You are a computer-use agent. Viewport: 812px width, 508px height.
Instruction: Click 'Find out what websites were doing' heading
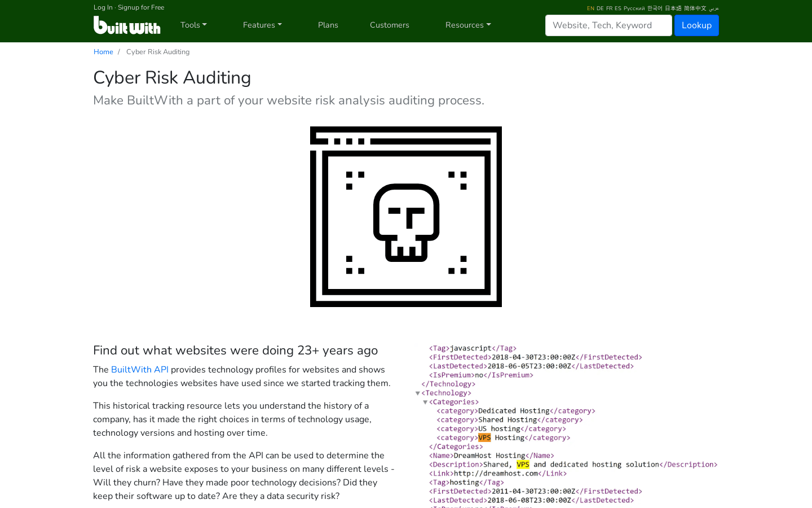[x=236, y=351]
